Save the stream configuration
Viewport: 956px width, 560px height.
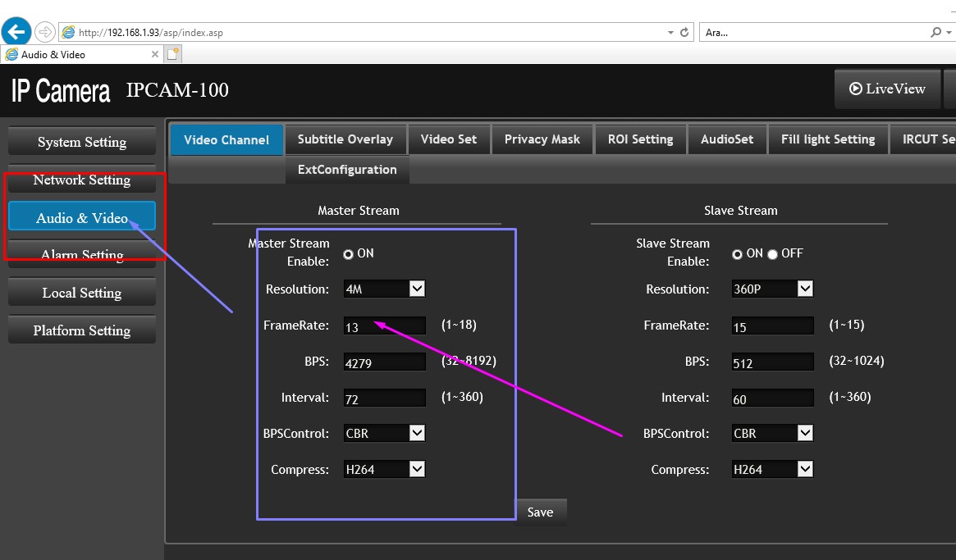point(540,512)
